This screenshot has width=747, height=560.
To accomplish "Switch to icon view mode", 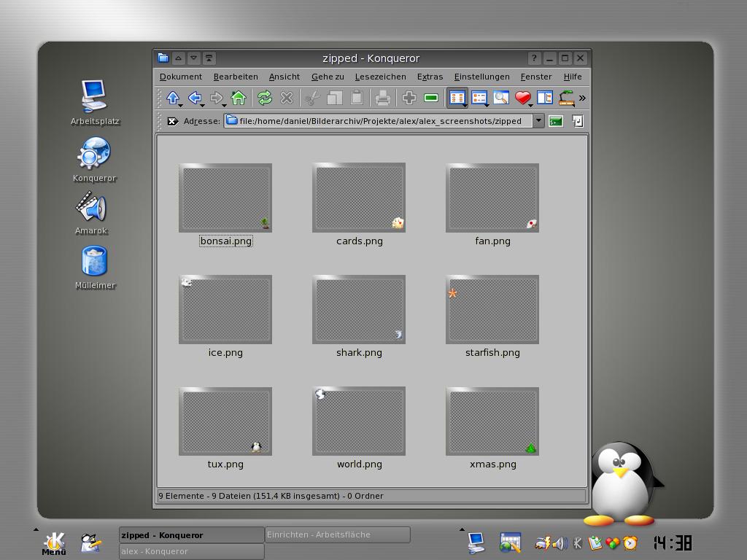I will (x=457, y=97).
